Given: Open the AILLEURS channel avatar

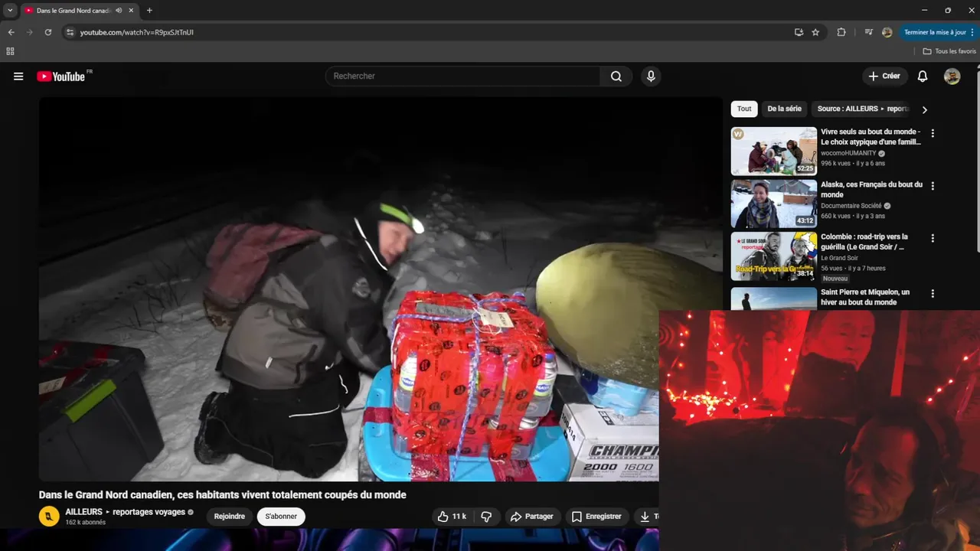Looking at the screenshot, I should pyautogui.click(x=49, y=517).
